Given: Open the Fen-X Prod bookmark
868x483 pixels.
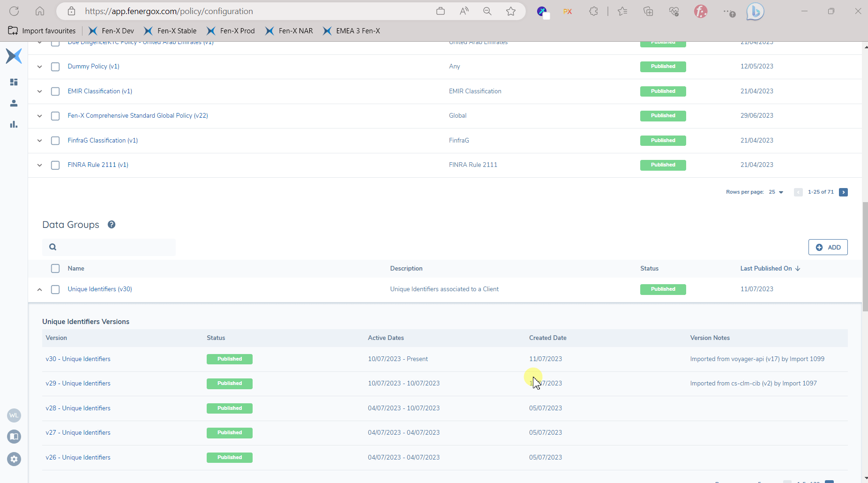Looking at the screenshot, I should (231, 31).
